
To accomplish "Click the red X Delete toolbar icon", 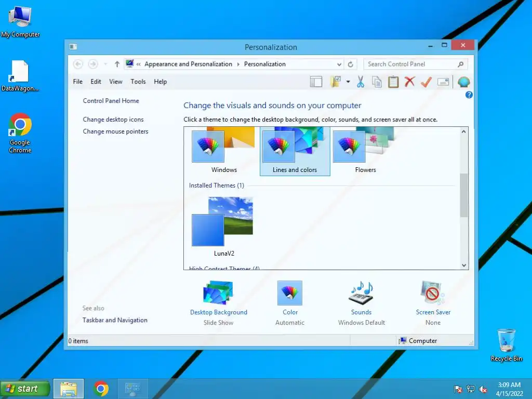I will (x=410, y=82).
